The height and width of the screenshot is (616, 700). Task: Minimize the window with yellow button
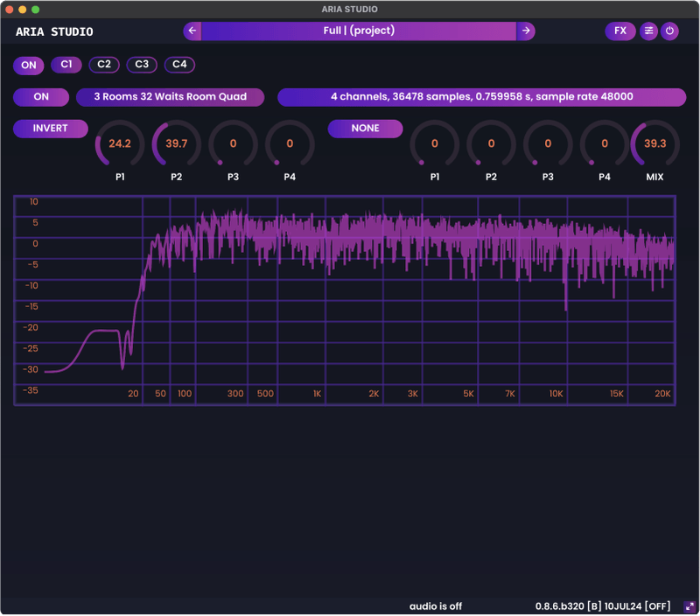[23, 10]
